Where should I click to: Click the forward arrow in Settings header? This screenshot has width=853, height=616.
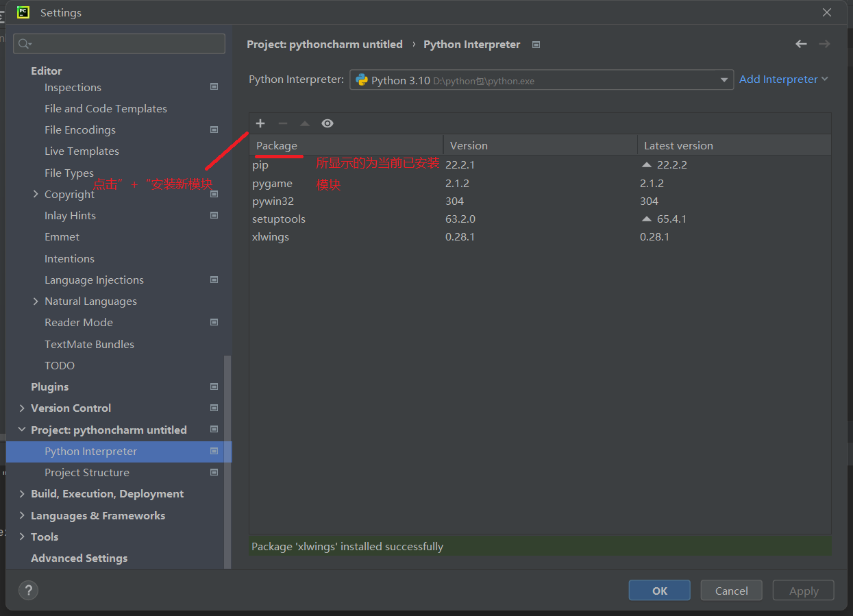(x=824, y=44)
